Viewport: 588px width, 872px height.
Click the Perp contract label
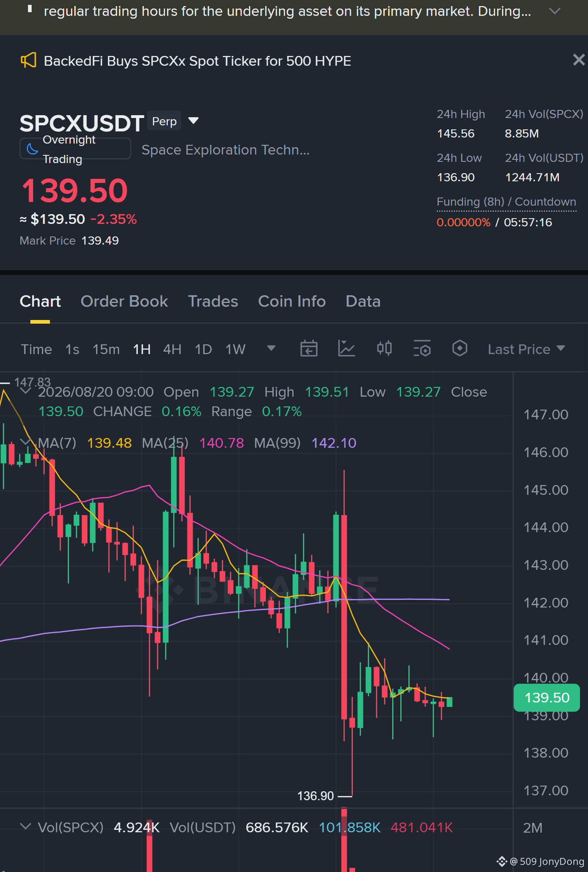click(x=164, y=121)
